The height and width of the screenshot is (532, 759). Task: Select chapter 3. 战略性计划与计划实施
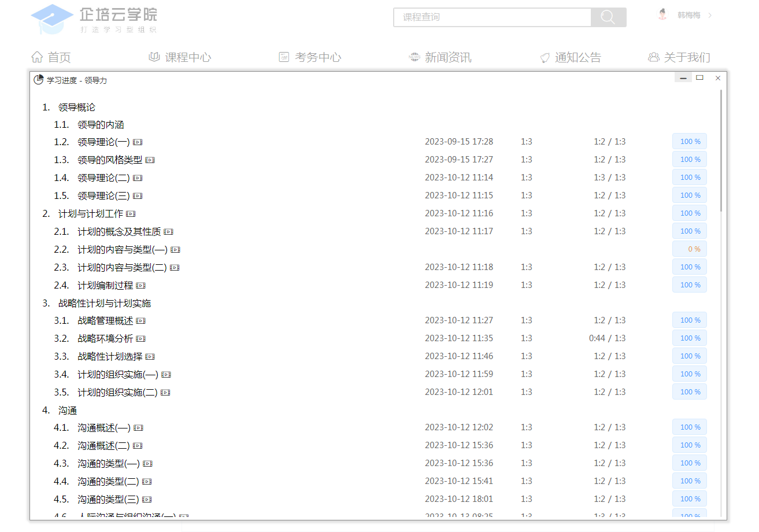97,303
